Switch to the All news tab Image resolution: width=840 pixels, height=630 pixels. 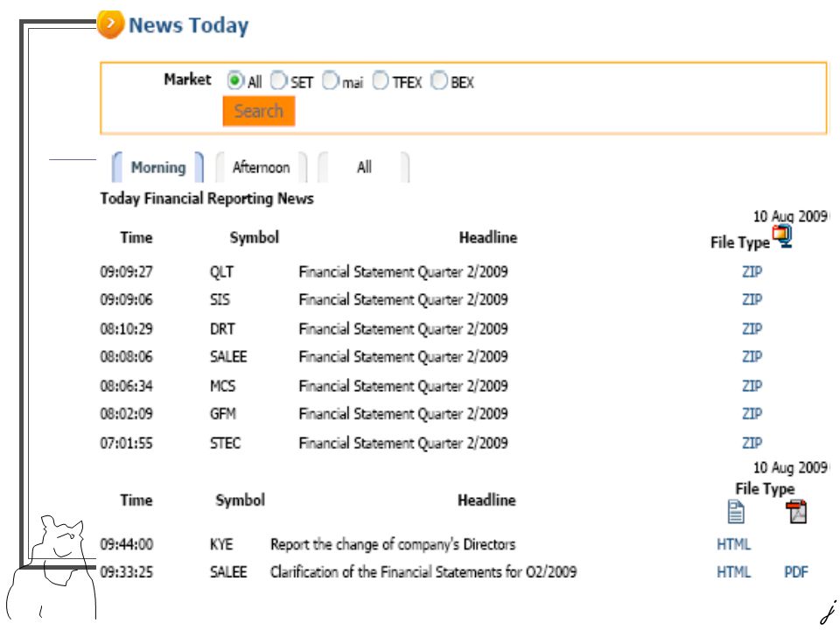pos(364,167)
